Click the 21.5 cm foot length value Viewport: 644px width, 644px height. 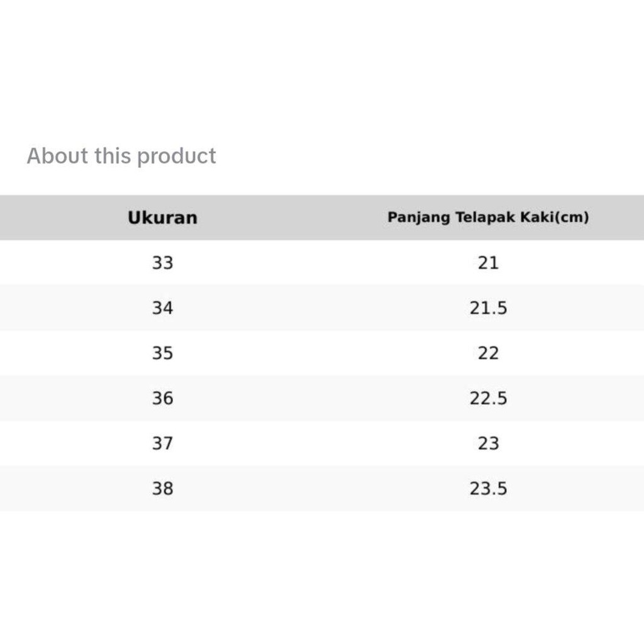point(488,308)
